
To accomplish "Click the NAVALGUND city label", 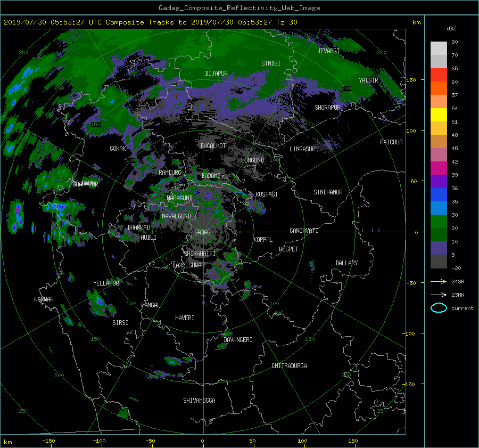I will click(x=176, y=216).
